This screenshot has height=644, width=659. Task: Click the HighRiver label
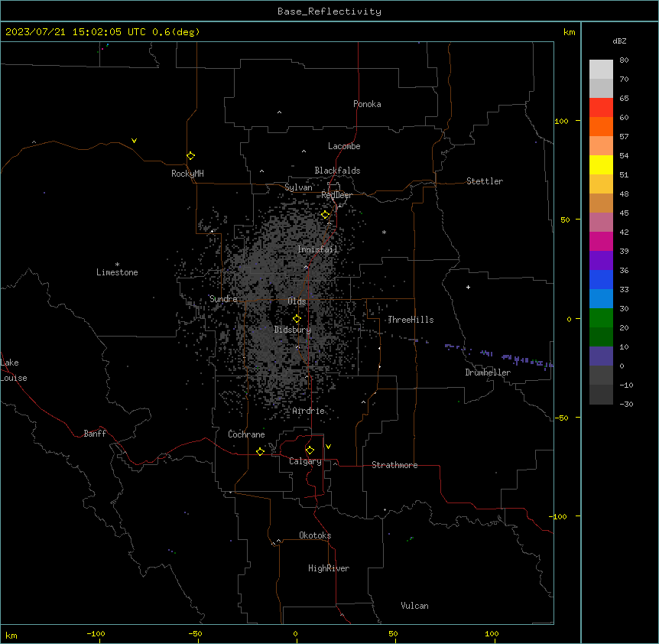329,568
